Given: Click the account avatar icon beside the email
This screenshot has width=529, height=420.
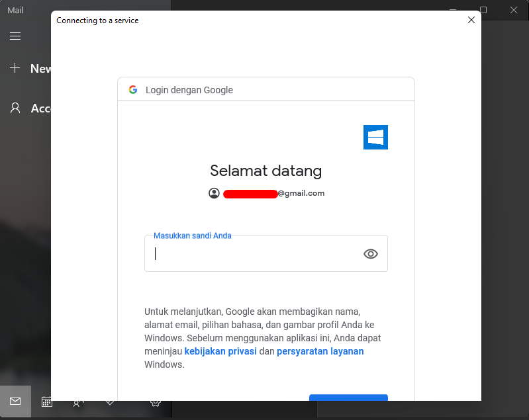Looking at the screenshot, I should 214,193.
